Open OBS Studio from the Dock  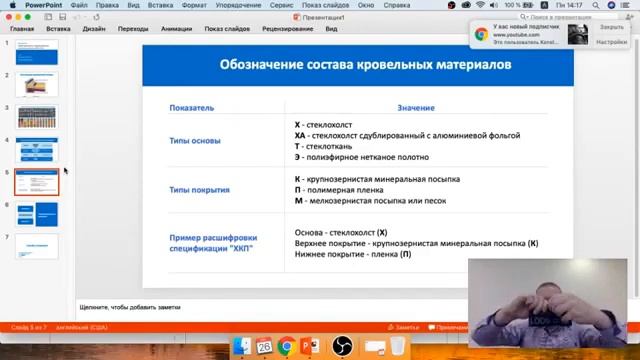click(342, 346)
